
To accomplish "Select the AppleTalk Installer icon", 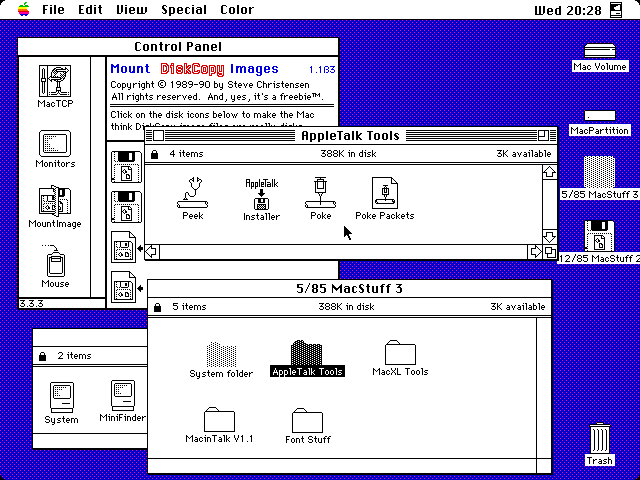I will (261, 192).
